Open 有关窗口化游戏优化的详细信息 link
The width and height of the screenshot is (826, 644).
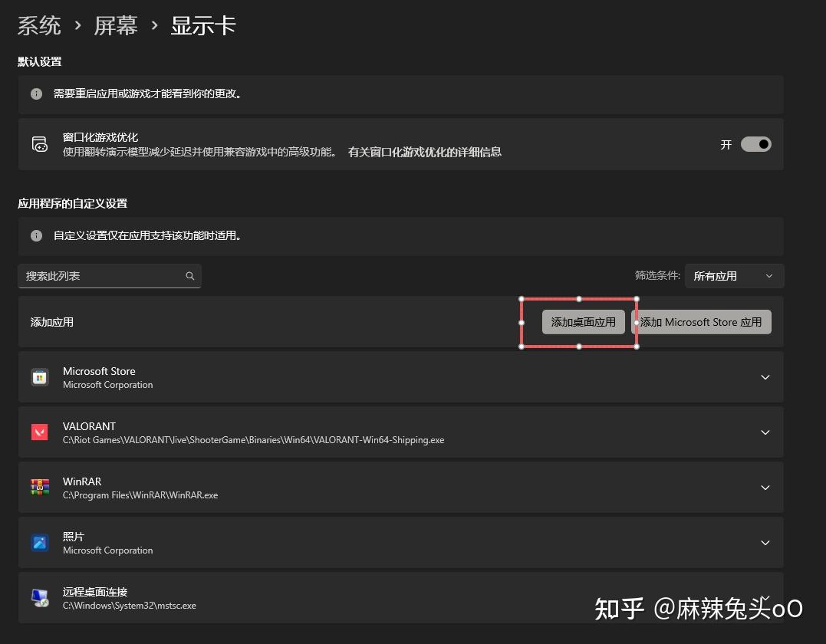[x=425, y=152]
